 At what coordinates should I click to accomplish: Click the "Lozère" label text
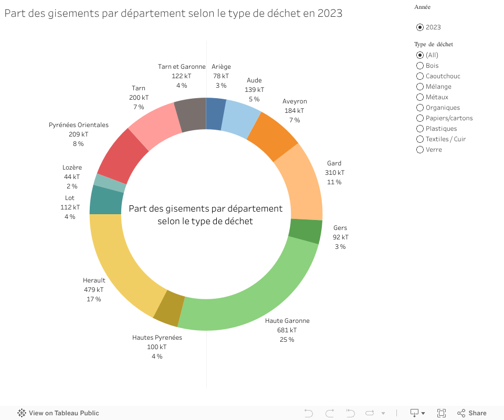click(x=72, y=167)
